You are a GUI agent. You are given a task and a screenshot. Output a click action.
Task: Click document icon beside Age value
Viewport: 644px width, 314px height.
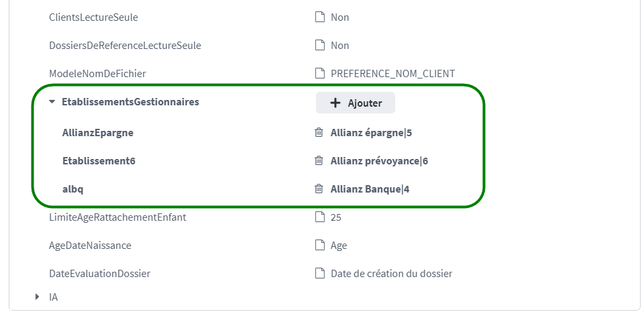[321, 246]
